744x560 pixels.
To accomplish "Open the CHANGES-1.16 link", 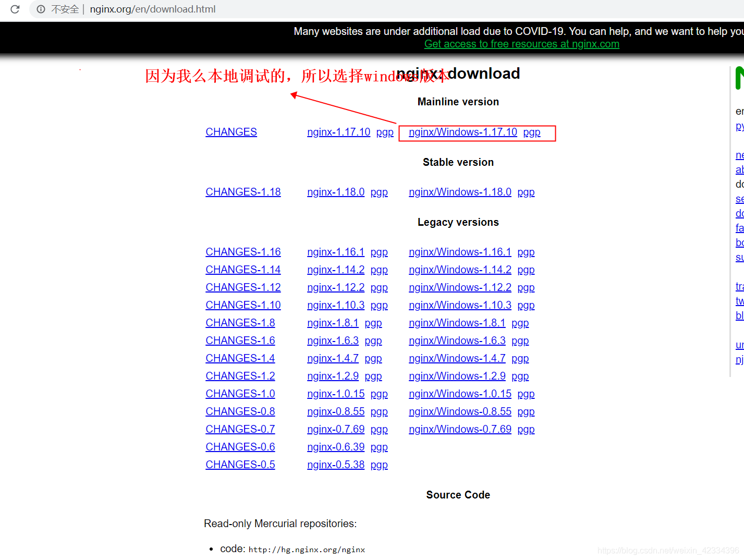I will coord(243,252).
